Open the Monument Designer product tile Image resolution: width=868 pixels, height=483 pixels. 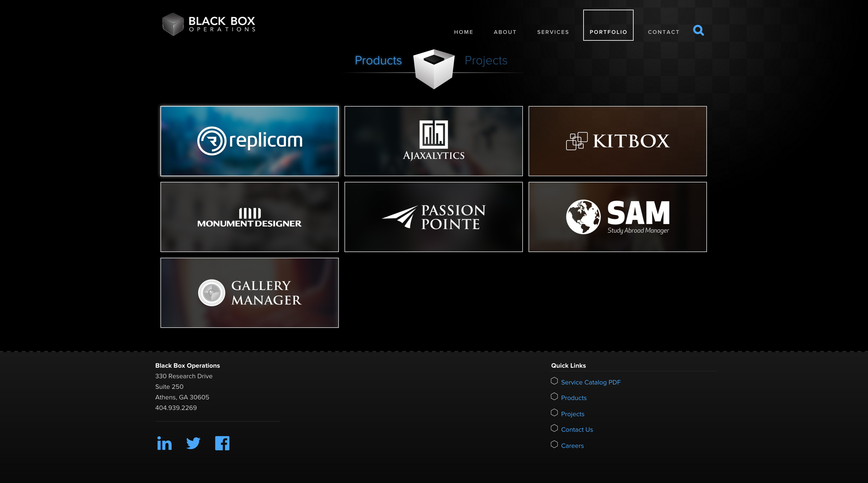coord(249,217)
